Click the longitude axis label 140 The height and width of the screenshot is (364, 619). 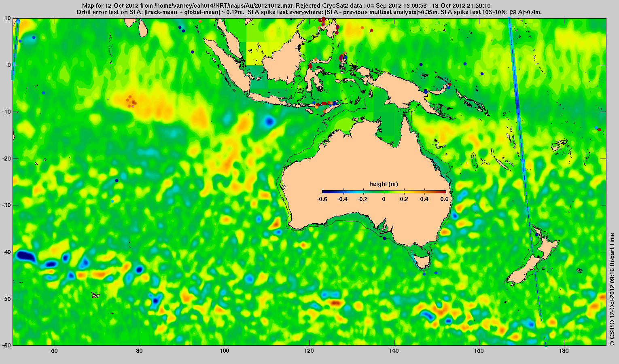point(394,351)
